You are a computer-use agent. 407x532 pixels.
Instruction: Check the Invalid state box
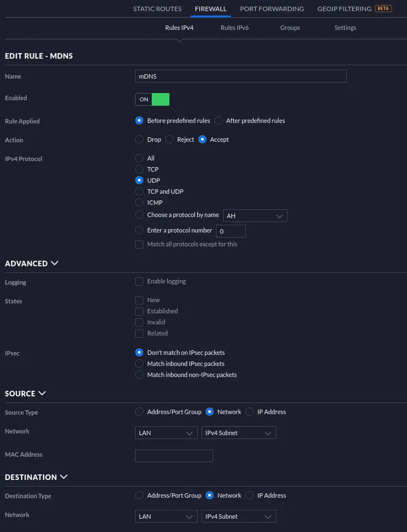point(139,322)
